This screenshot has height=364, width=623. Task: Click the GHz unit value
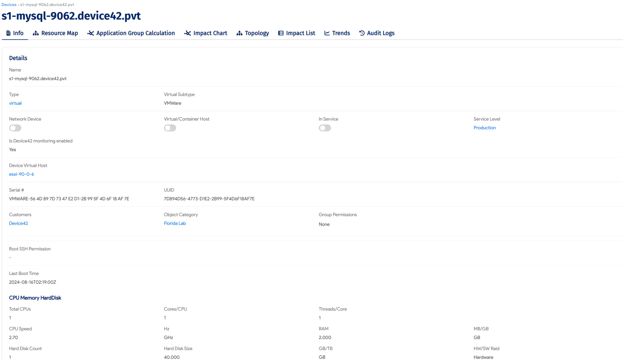(x=168, y=337)
